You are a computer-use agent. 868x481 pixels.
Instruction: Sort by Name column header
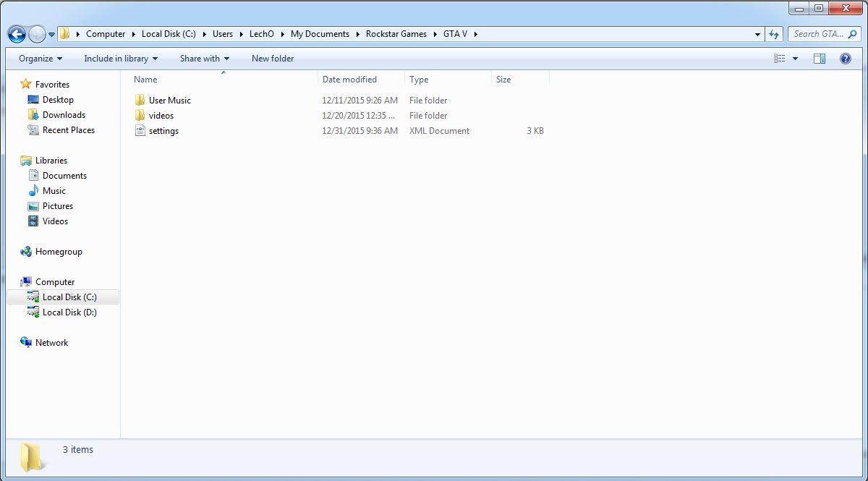pyautogui.click(x=223, y=80)
